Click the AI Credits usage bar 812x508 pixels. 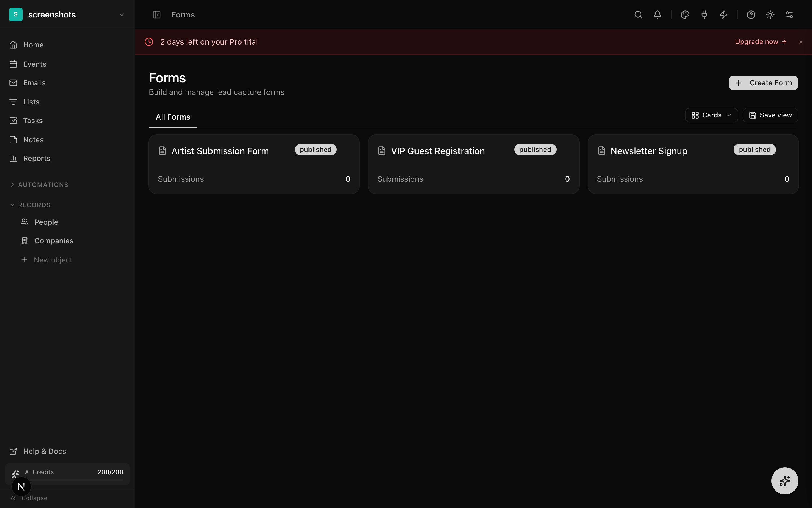click(x=74, y=479)
